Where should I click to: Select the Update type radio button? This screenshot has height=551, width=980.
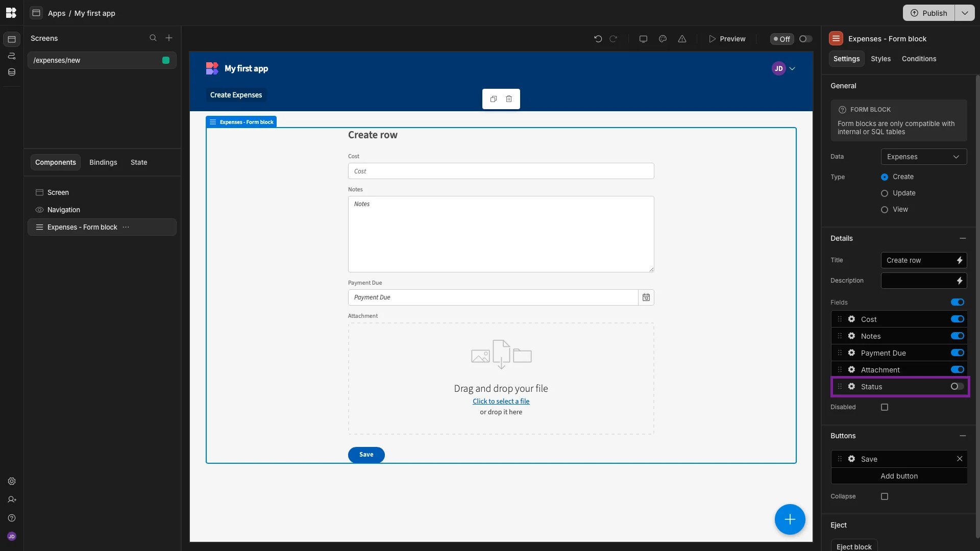(885, 193)
